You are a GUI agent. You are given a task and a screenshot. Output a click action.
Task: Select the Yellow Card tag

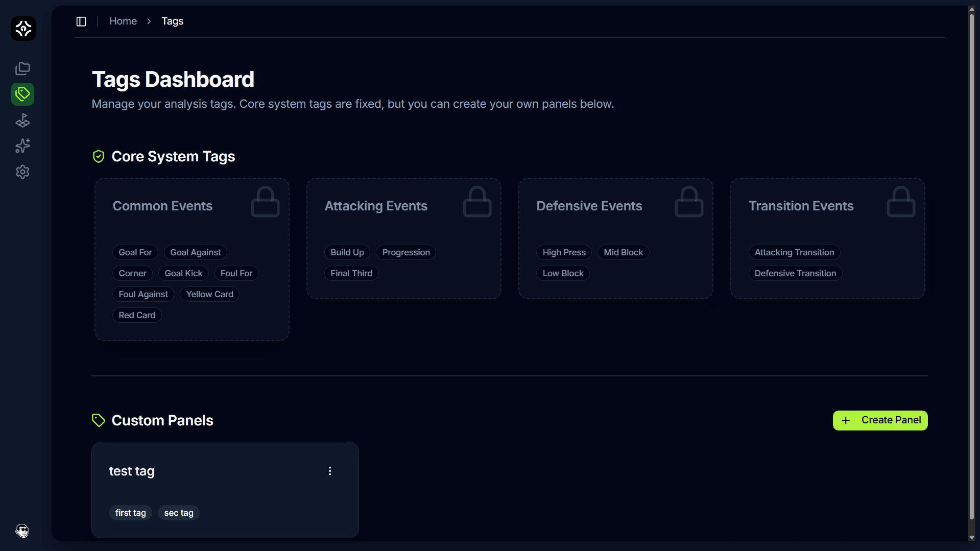click(x=209, y=294)
